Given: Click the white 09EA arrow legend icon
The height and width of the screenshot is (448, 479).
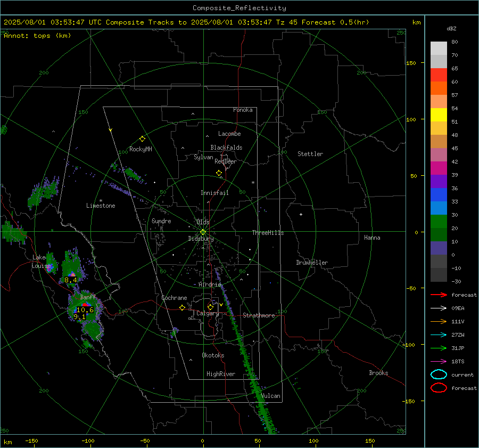Looking at the screenshot, I should pos(439,308).
